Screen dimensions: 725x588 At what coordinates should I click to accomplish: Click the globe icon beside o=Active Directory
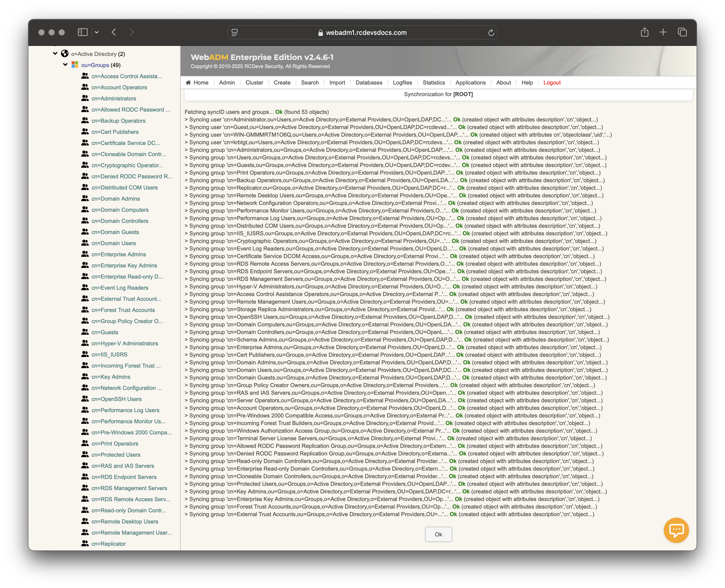coord(65,54)
